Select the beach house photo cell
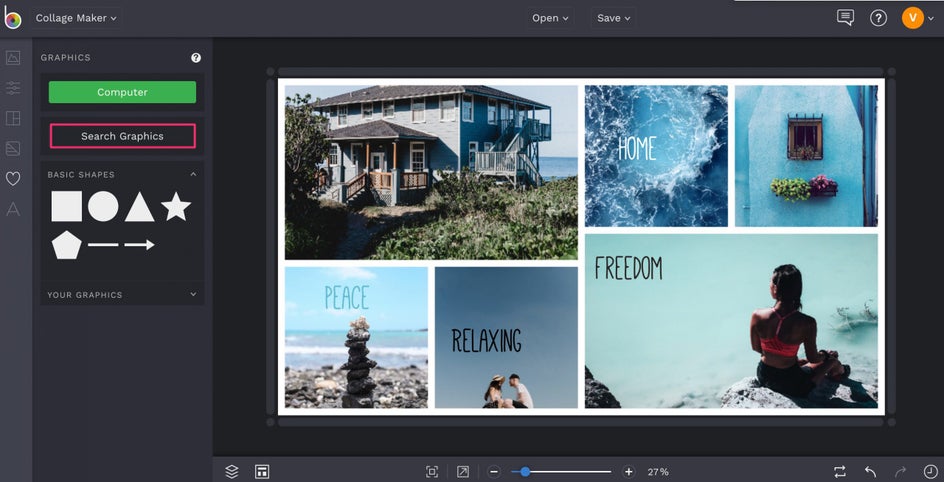The width and height of the screenshot is (944, 482). 431,172
